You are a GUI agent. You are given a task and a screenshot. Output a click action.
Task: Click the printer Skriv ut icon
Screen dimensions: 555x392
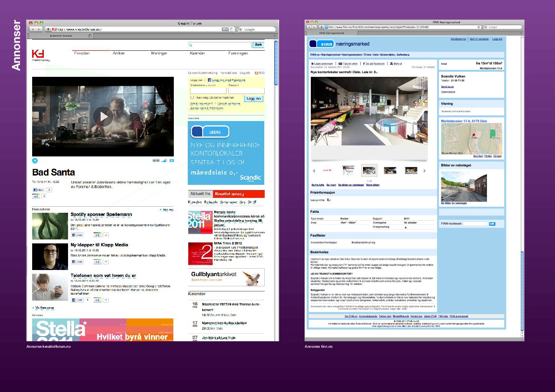pos(391,64)
